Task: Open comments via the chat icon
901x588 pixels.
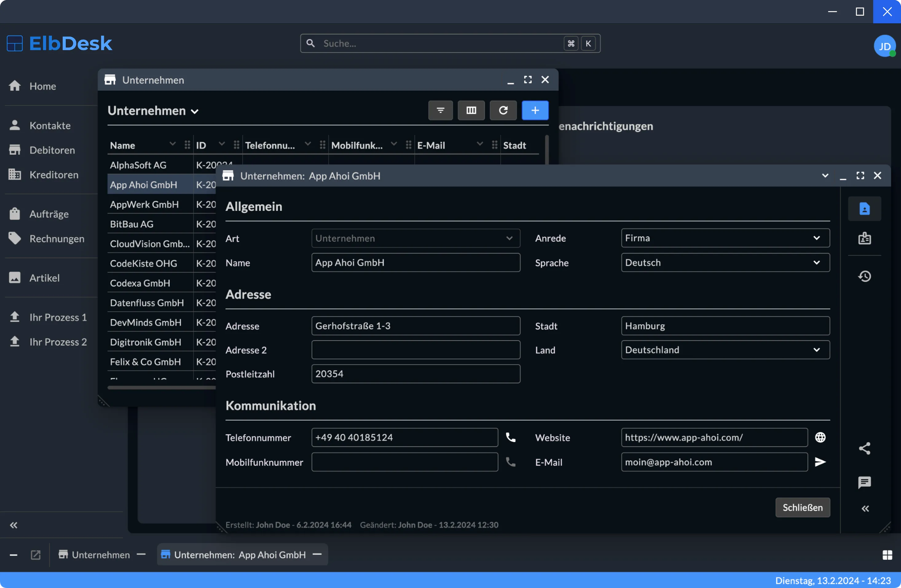Action: pyautogui.click(x=865, y=482)
